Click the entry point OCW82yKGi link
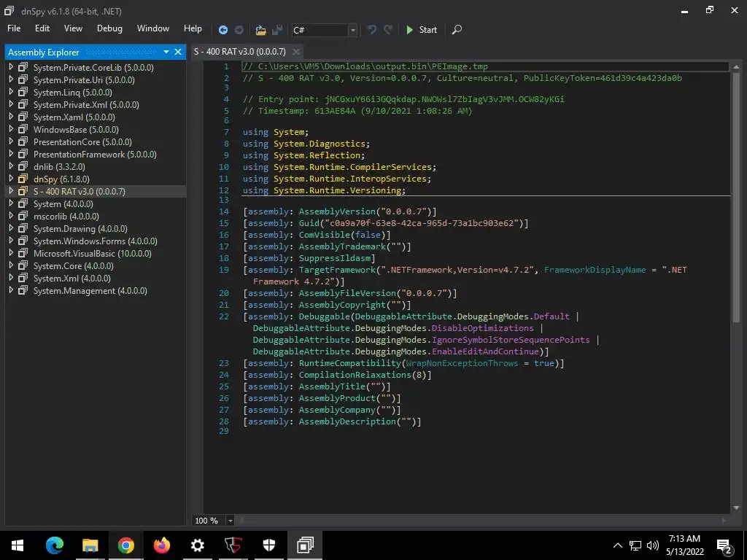The image size is (747, 560). (x=541, y=99)
